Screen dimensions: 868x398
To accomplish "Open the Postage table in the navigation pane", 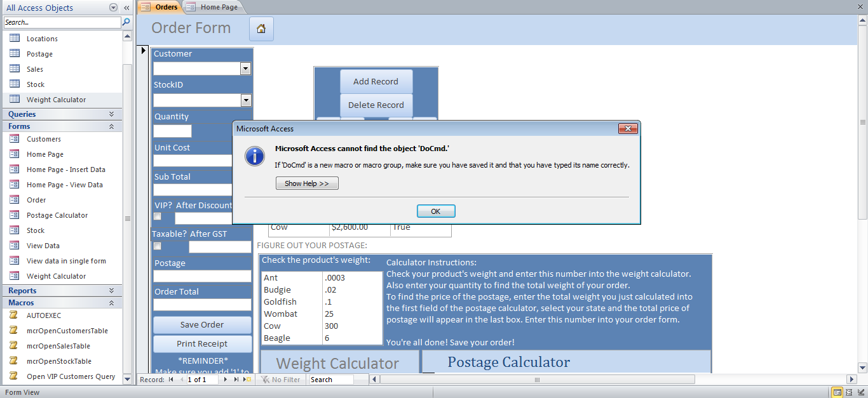I will 61,54.
